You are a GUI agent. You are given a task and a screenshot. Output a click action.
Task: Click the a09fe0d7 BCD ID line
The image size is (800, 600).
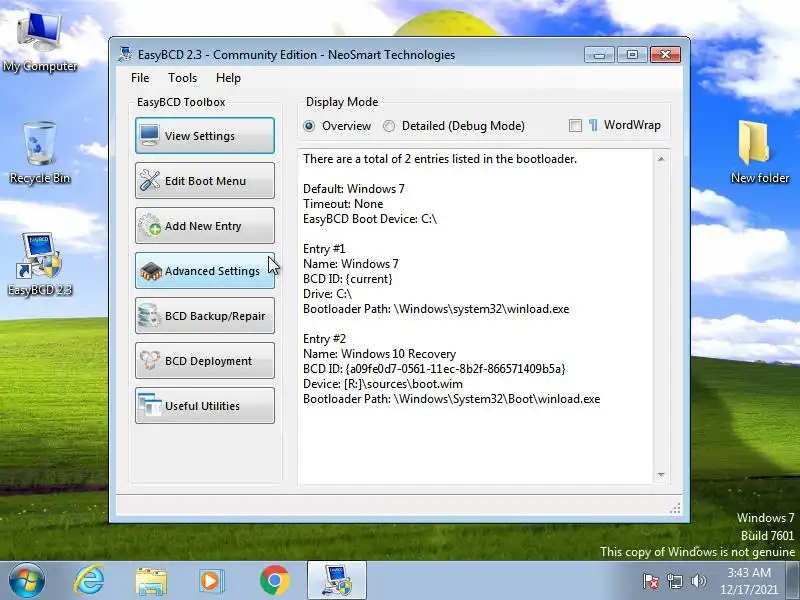[x=434, y=368]
